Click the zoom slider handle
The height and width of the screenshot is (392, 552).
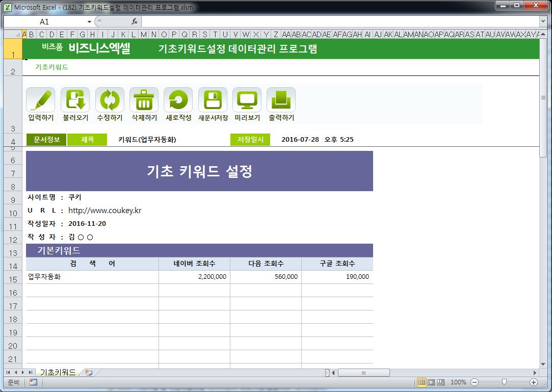[504, 382]
